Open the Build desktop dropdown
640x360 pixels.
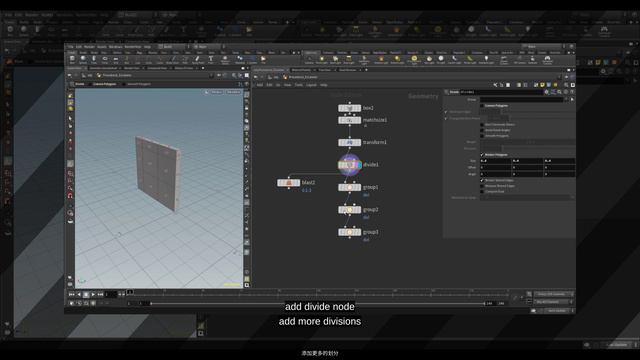click(x=173, y=47)
